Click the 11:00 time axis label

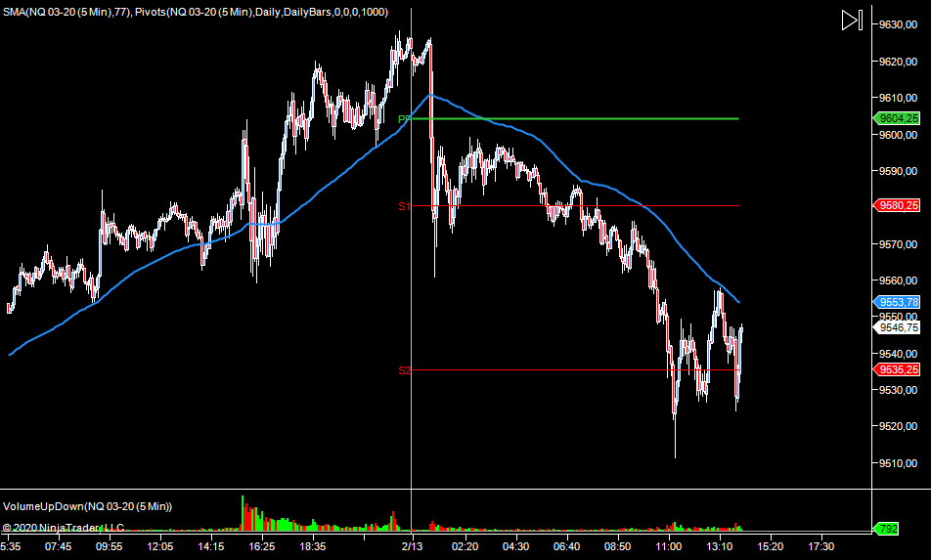pyautogui.click(x=668, y=546)
